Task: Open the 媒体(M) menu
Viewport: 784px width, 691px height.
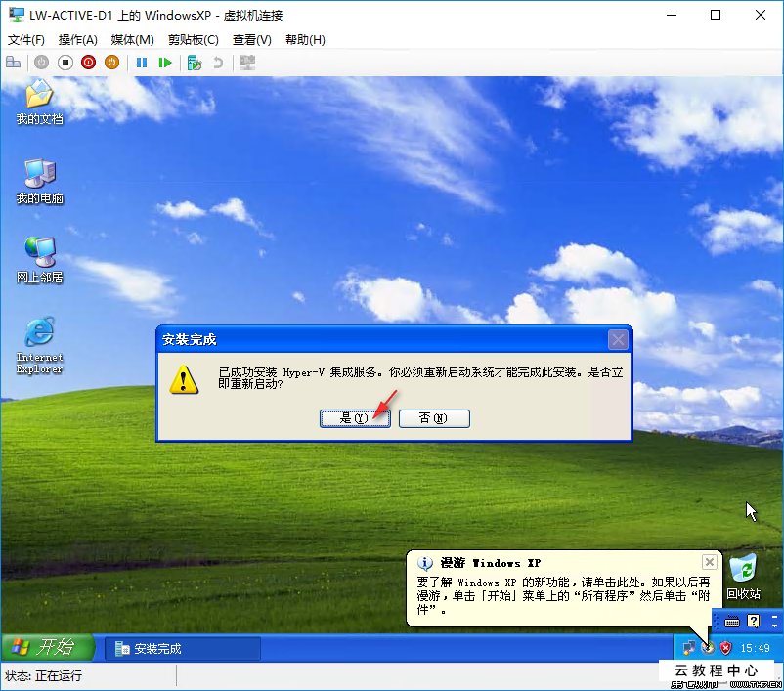Action: click(133, 40)
